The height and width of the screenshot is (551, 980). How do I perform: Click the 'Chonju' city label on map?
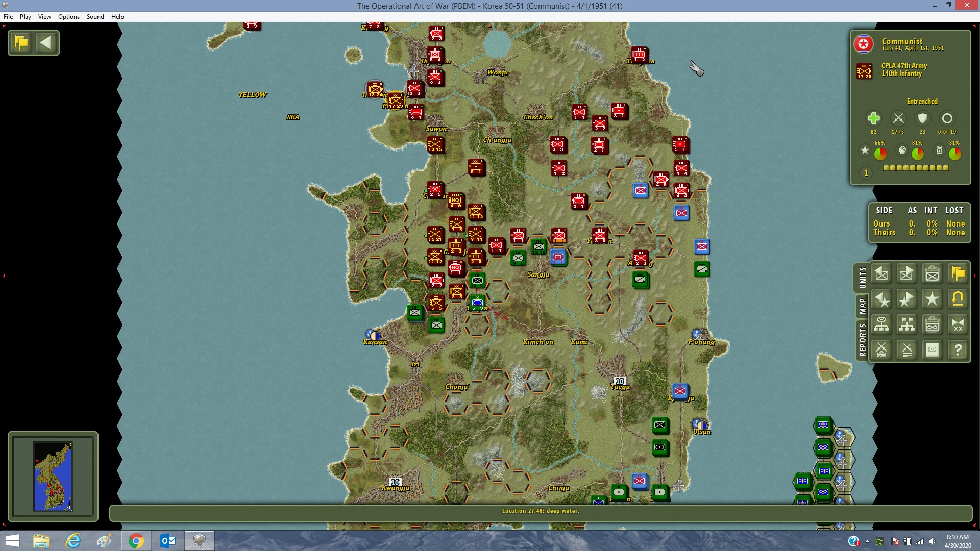coord(456,387)
